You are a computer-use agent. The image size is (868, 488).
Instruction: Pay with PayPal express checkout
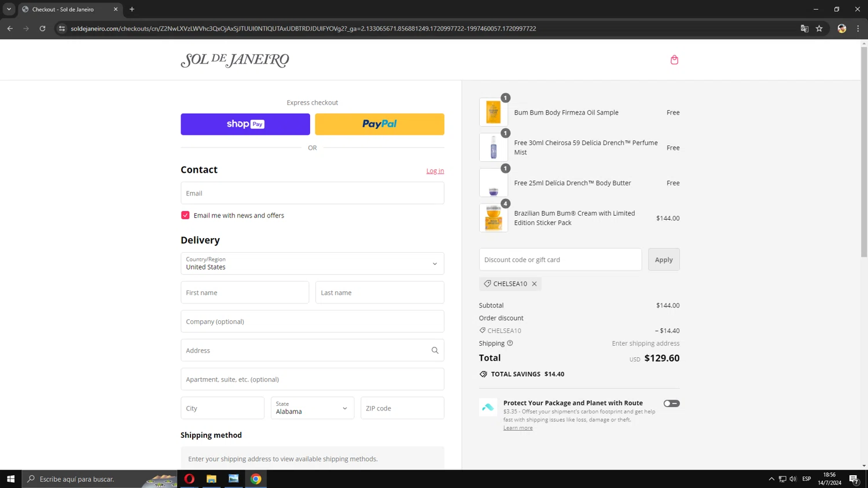tap(380, 124)
